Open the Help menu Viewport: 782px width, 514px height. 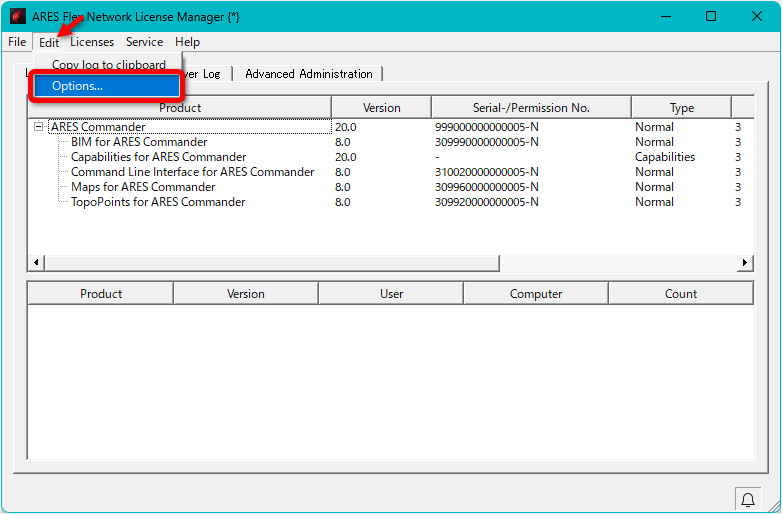click(187, 42)
